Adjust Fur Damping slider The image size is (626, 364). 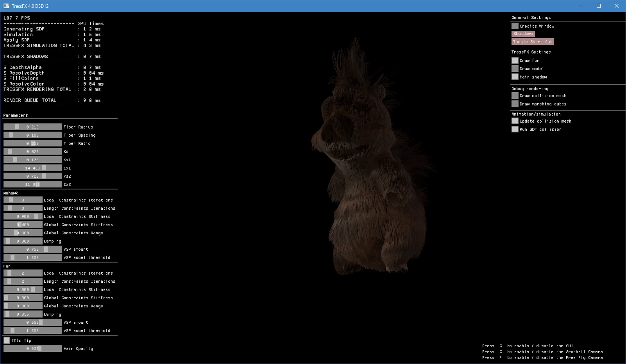23,314
